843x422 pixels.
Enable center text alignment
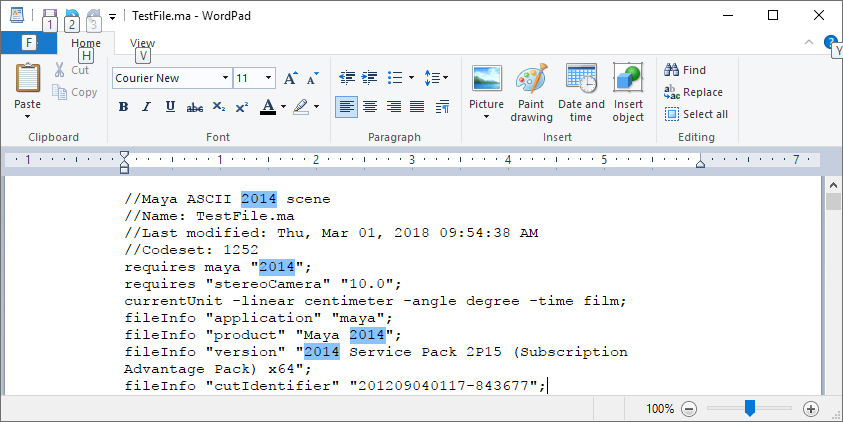[370, 107]
